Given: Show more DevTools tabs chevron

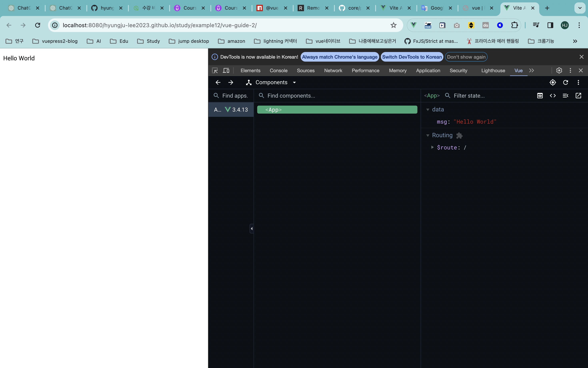Looking at the screenshot, I should [532, 71].
